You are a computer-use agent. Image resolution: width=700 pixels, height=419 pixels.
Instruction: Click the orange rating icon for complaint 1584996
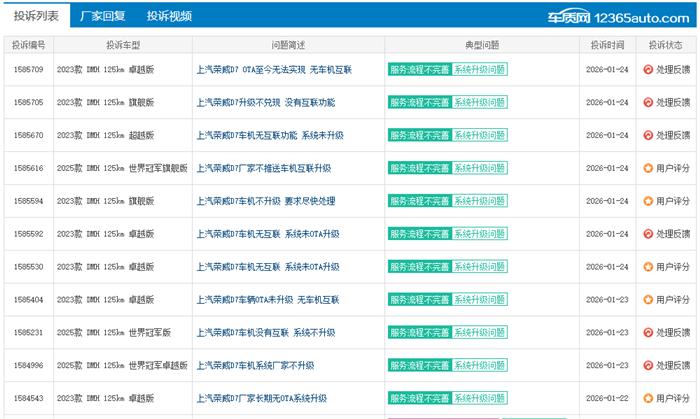click(x=648, y=366)
